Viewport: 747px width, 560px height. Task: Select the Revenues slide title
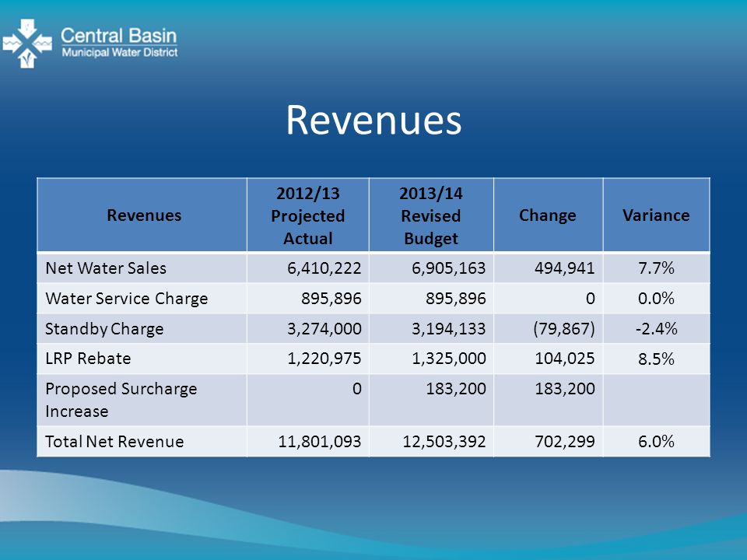(373, 120)
